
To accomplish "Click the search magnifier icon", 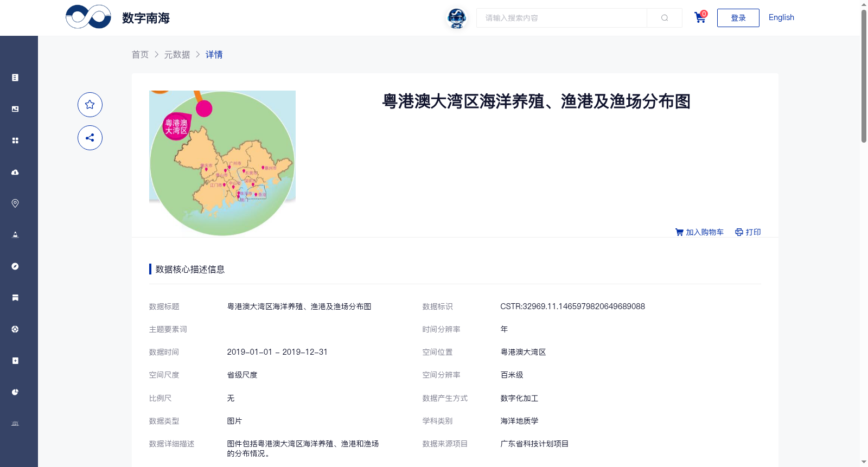I will tap(665, 18).
